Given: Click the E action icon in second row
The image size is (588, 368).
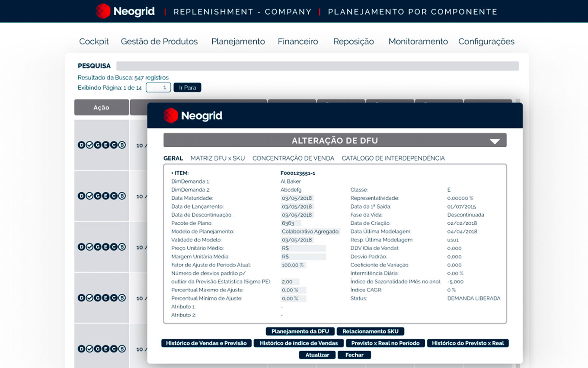Looking at the screenshot, I should 105,196.
